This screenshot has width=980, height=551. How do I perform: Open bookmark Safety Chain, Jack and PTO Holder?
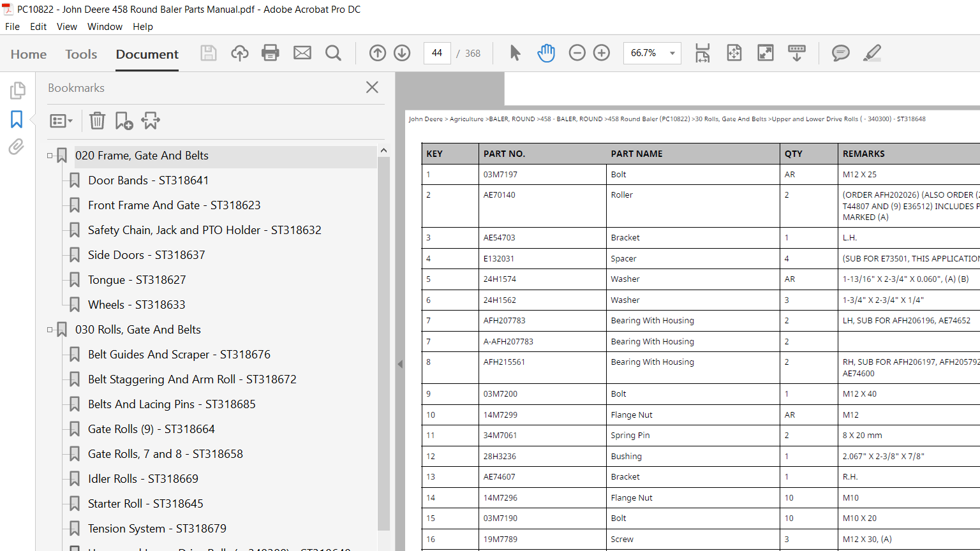pos(205,230)
